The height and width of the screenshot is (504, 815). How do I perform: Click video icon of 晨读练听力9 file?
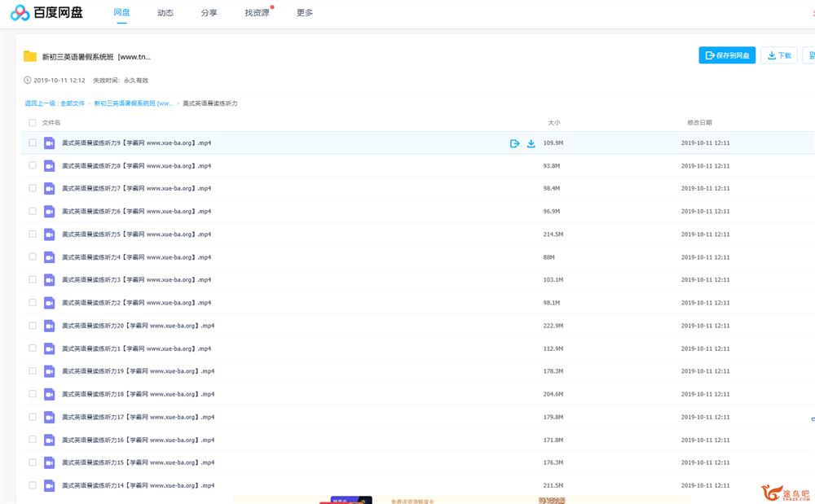coord(50,142)
